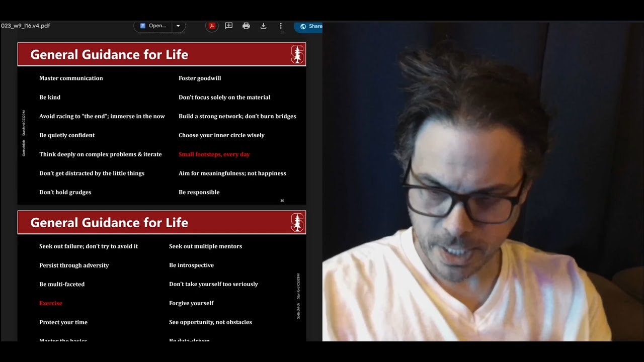Click 'Build a strong network' line
Screen dimensions: 644x362
(237, 116)
